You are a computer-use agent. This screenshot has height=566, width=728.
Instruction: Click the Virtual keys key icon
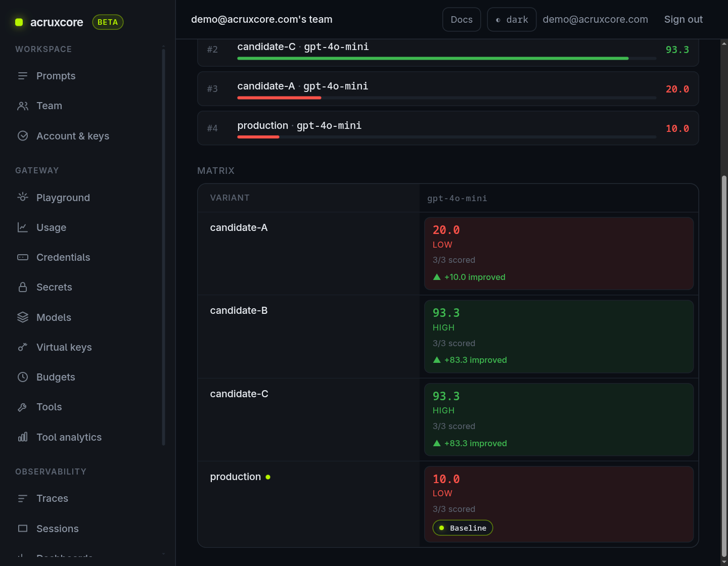coord(23,347)
